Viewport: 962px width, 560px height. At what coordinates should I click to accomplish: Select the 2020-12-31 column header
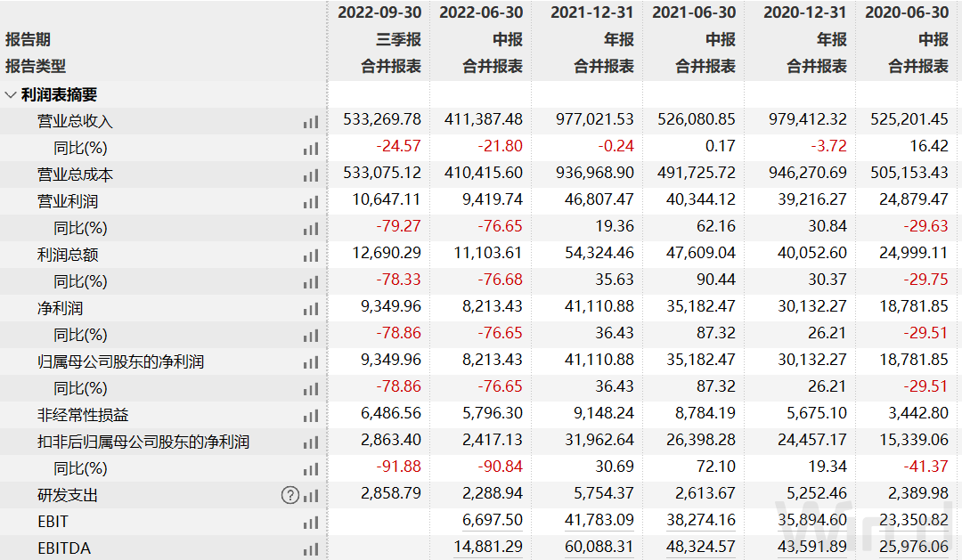[x=805, y=12]
